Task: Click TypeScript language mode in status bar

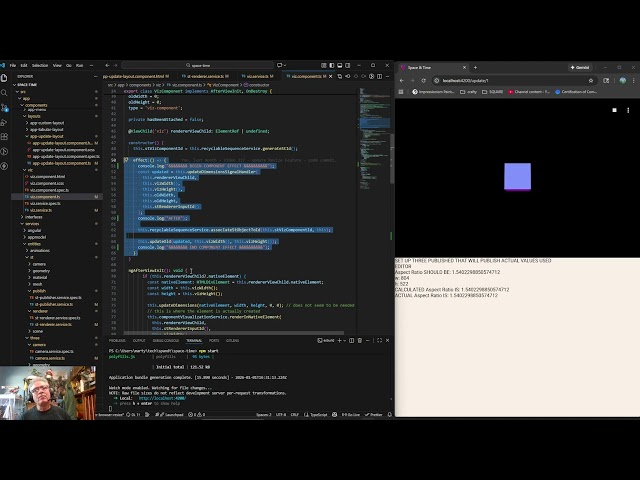Action: (x=316, y=415)
